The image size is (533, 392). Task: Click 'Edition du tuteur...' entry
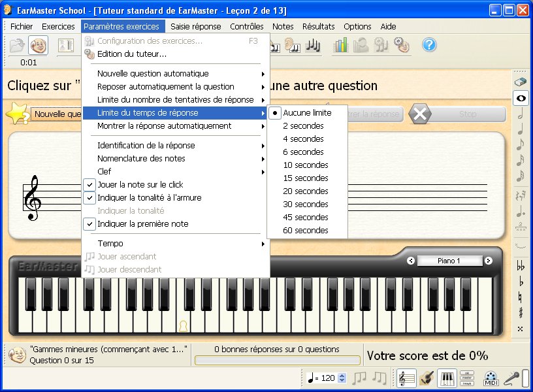coord(131,54)
